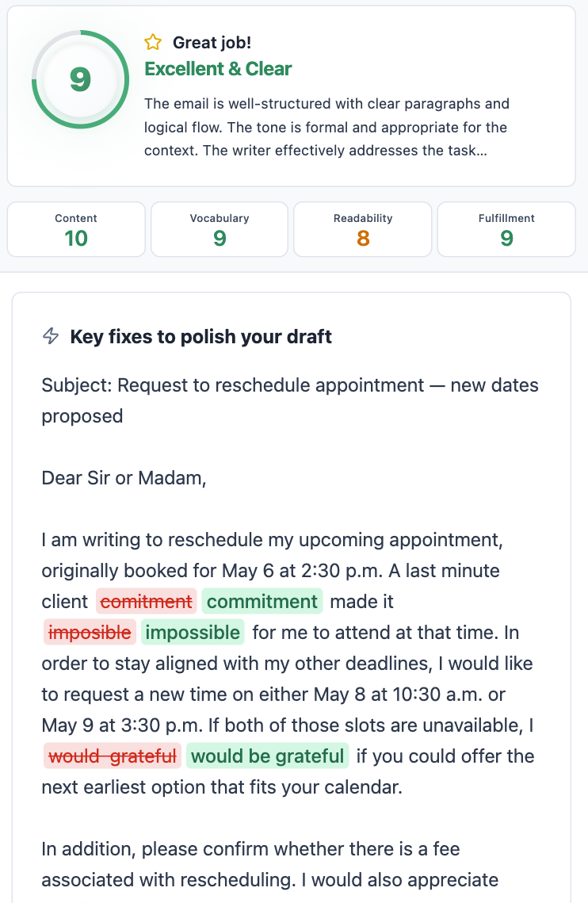The height and width of the screenshot is (903, 588).
Task: Open the Vocabulary score card
Action: (220, 229)
